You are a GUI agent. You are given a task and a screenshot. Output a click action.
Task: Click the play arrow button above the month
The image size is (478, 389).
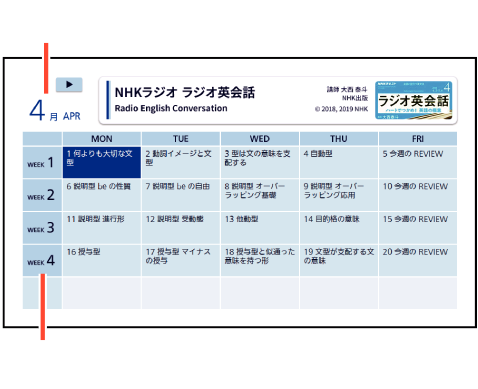pyautogui.click(x=69, y=84)
